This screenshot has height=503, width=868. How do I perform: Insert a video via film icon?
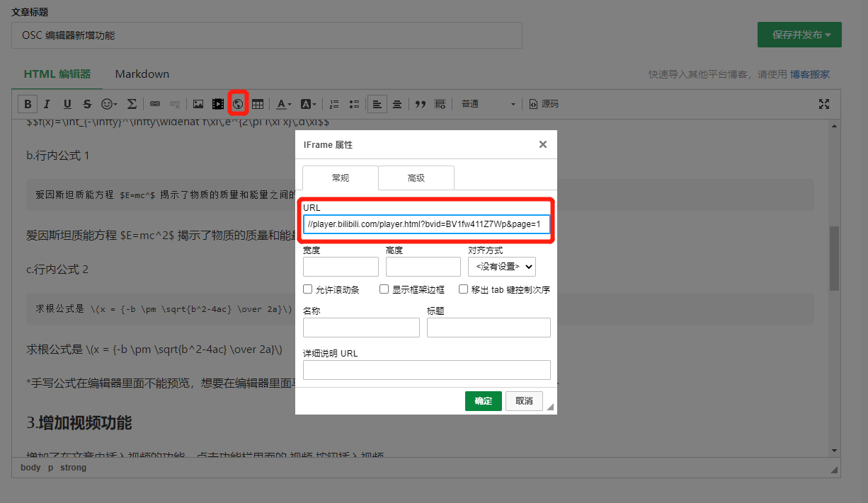[218, 104]
